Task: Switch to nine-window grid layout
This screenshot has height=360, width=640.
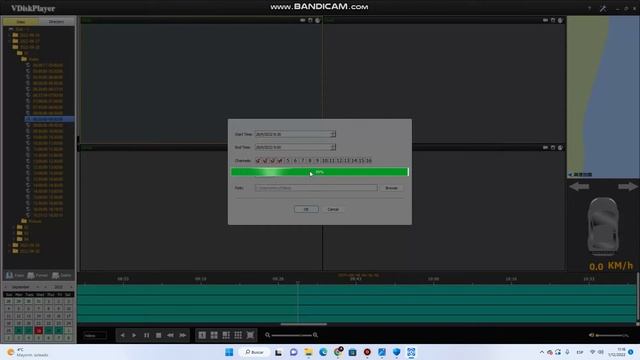Action: click(x=238, y=335)
